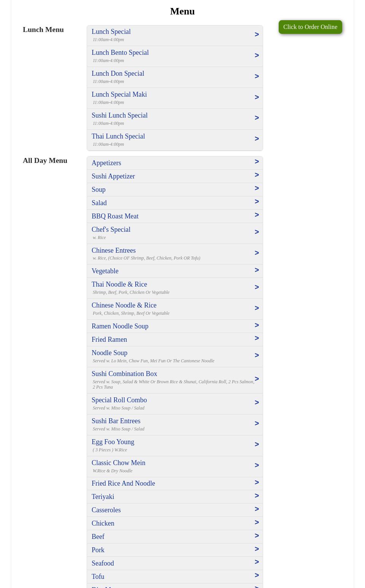365x588 pixels.
Task: Click Chinese Entrees arrow icon
Action: tap(257, 253)
